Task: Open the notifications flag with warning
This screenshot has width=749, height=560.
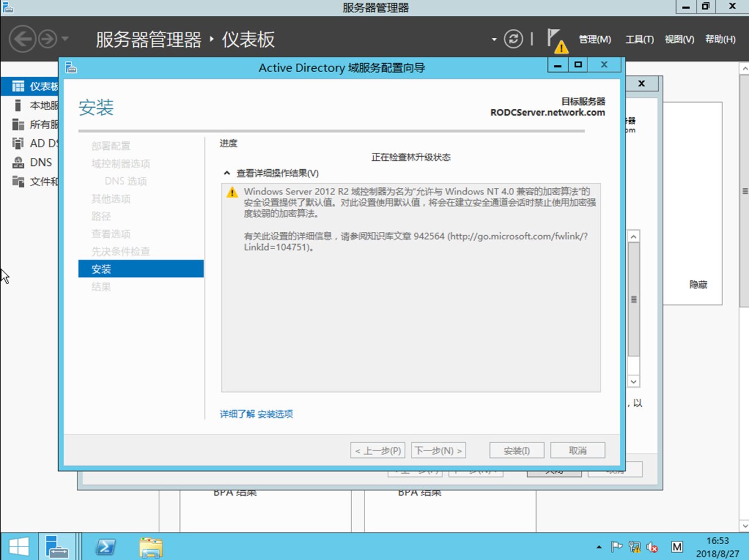Action: 557,41
